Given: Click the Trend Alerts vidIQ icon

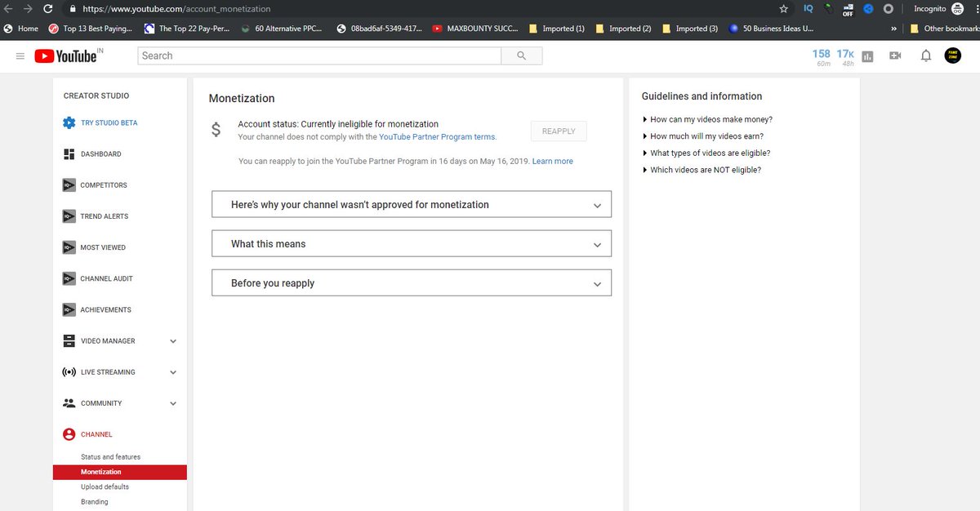Looking at the screenshot, I should [69, 216].
